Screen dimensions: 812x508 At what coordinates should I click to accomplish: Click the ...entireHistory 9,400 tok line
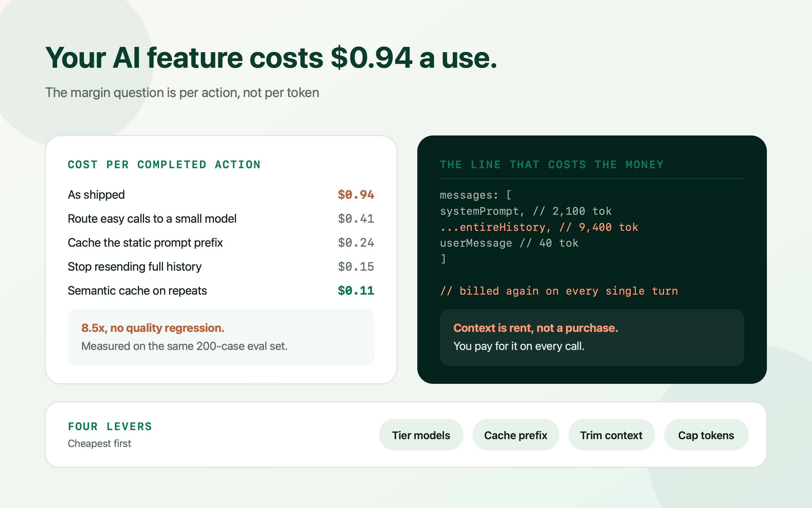539,227
